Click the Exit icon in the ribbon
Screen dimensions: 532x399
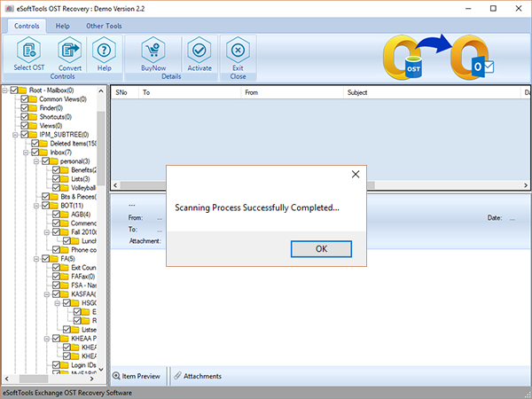(238, 51)
